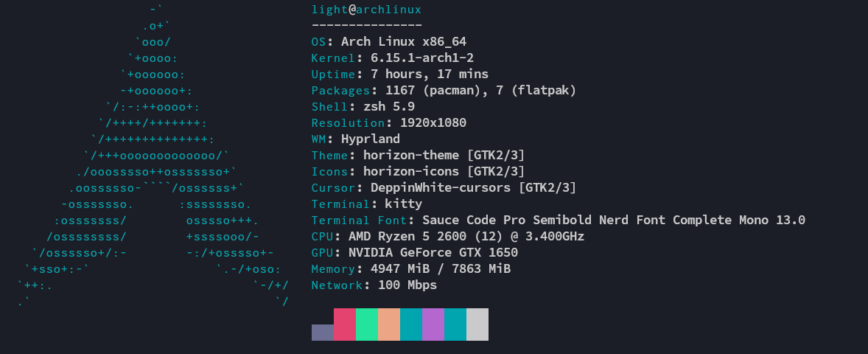The width and height of the screenshot is (868, 354).
Task: Click the pink color block in the palette
Action: coord(345,324)
